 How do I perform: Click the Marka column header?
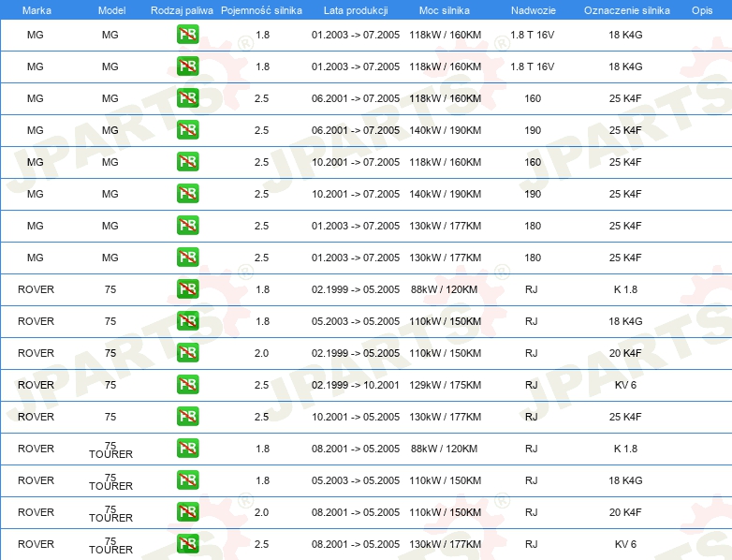coord(37,10)
